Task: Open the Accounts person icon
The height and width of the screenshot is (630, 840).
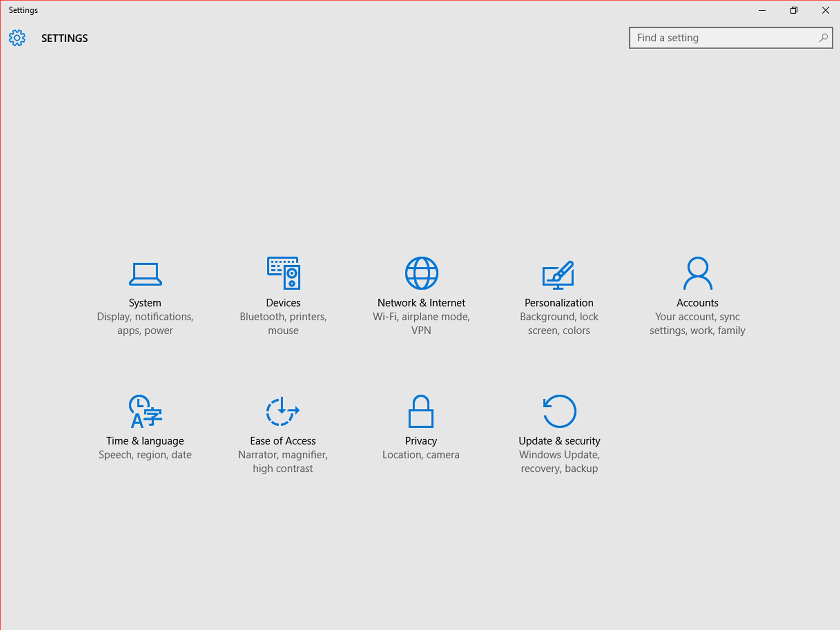Action: tap(697, 273)
